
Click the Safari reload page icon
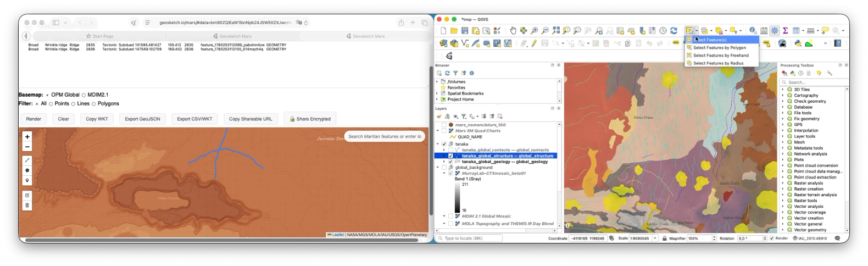[x=306, y=23]
